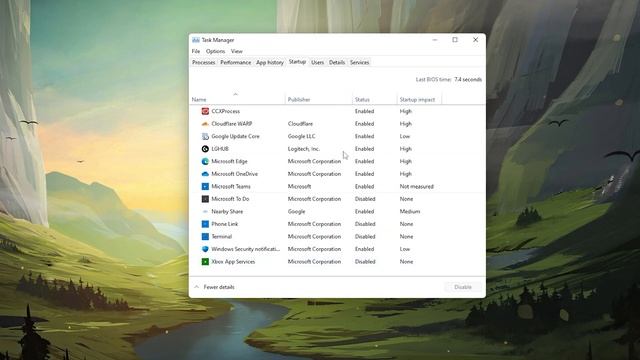The width and height of the screenshot is (640, 360).
Task: Collapse view with Fewer details
Action: (214, 287)
